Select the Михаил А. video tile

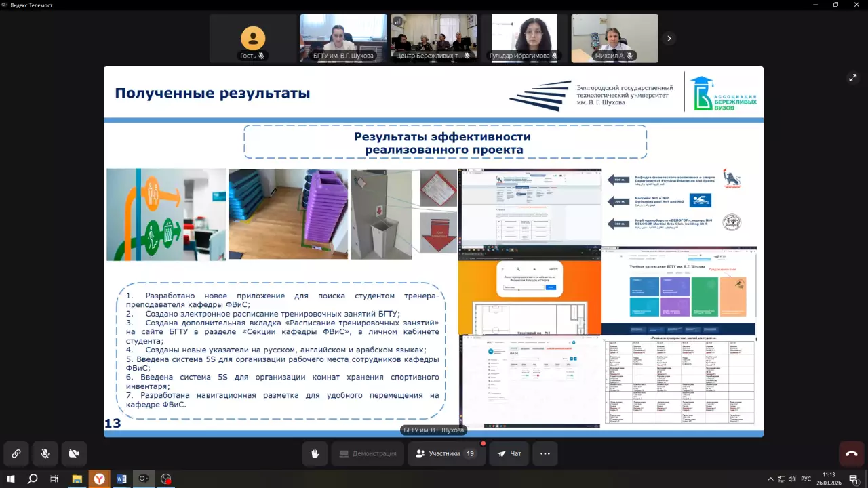click(614, 39)
